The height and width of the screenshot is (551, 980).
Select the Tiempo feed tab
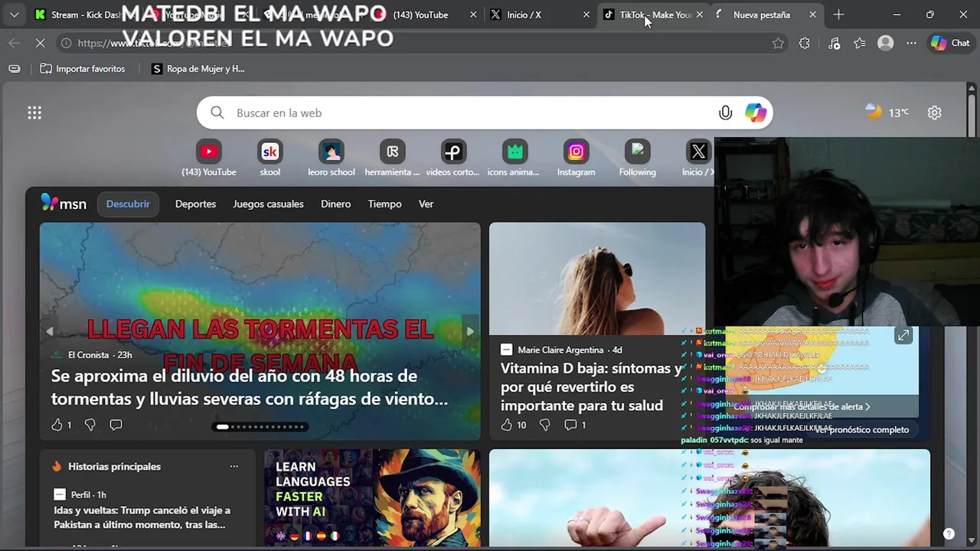(x=384, y=204)
